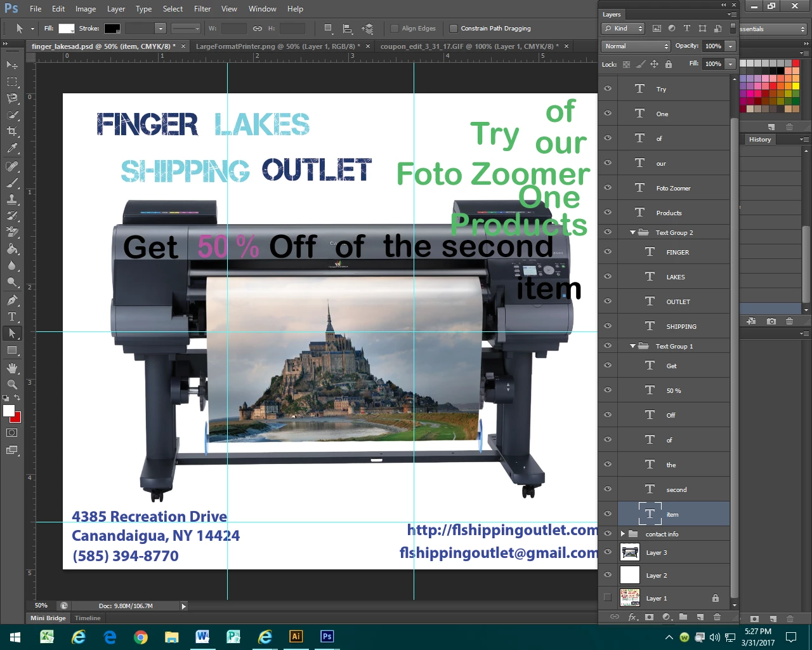812x650 pixels.
Task: Select the second text layer
Action: (674, 489)
